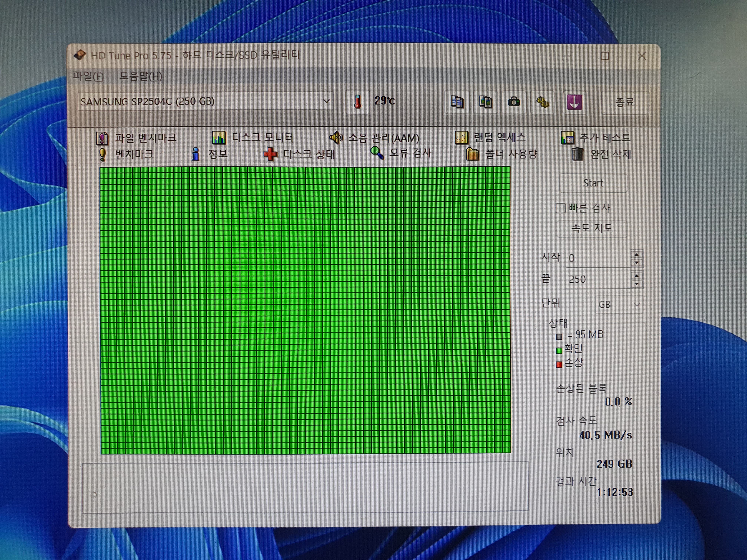Copy text to clipboard toolbar icon
This screenshot has height=560, width=747.
coord(456,102)
